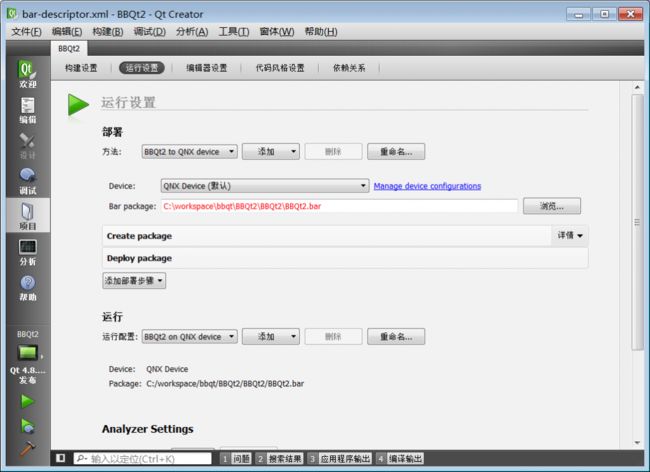
Task: Click the scrollbar down arrow
Action: [x=638, y=443]
